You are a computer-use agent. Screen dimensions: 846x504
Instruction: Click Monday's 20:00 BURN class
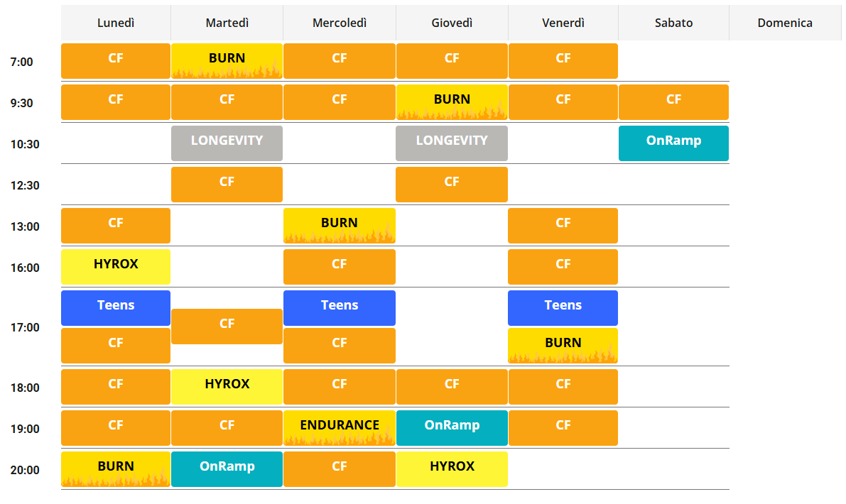[116, 469]
